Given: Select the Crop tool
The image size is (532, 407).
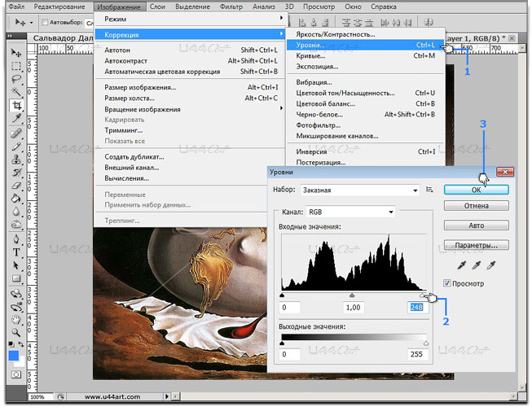Looking at the screenshot, I should tap(16, 105).
